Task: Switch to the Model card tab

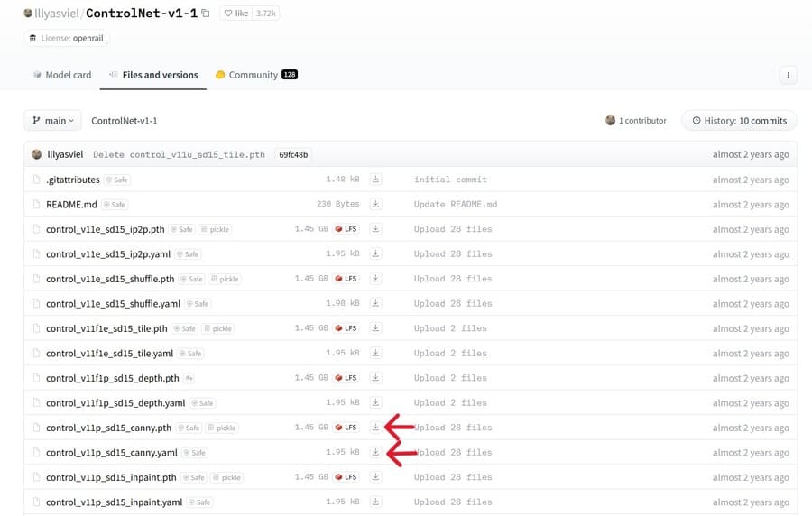Action: coord(62,75)
